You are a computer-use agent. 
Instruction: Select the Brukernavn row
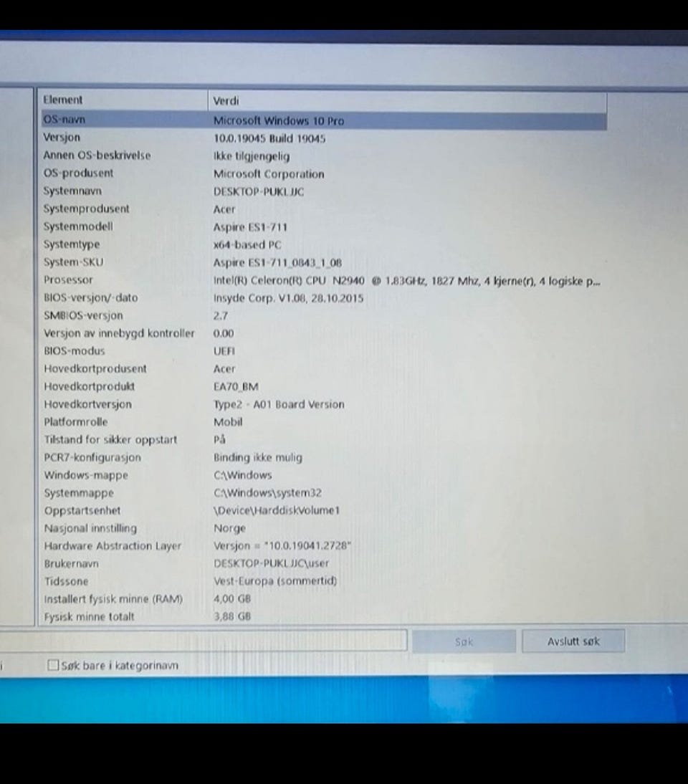[324, 563]
